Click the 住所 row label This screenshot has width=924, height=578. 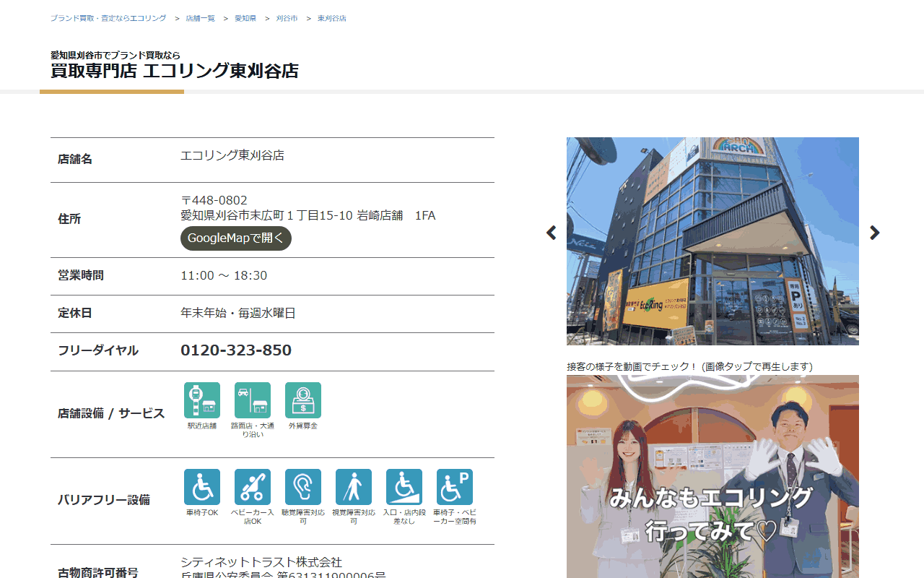69,219
